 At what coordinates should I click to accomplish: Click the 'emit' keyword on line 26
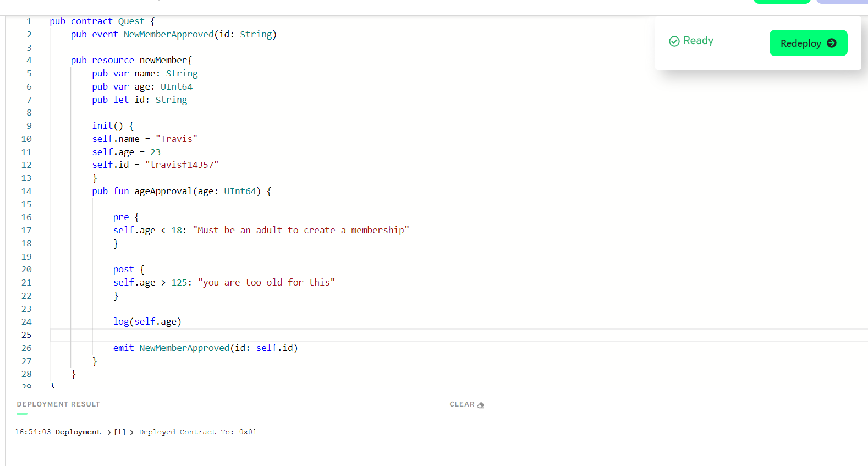124,348
